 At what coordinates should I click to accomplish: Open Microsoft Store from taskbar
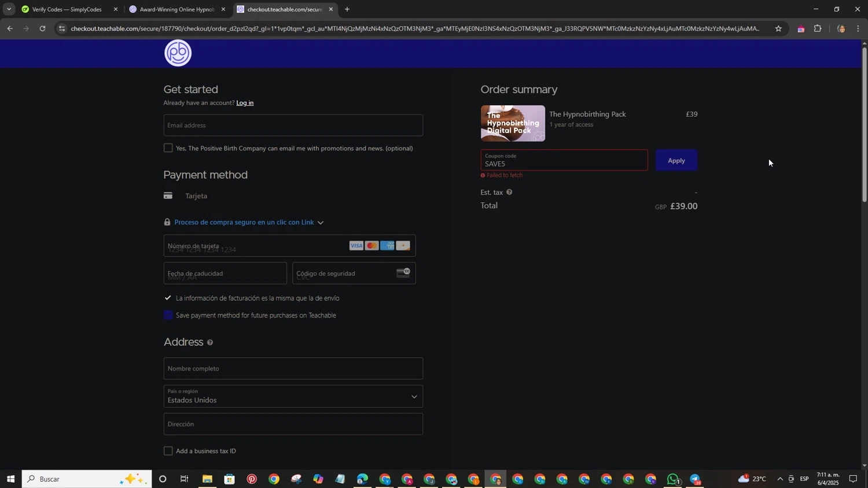230,479
